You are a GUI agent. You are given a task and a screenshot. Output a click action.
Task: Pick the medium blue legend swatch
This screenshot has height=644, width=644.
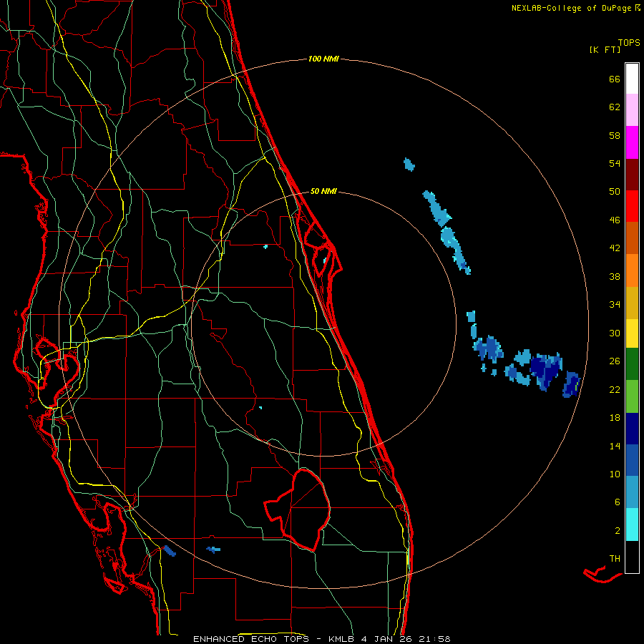(632, 460)
